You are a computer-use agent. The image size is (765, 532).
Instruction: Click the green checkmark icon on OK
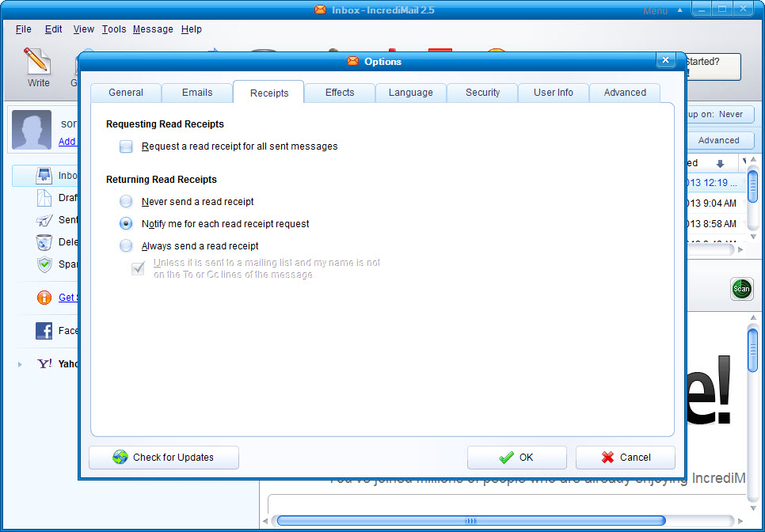point(506,458)
